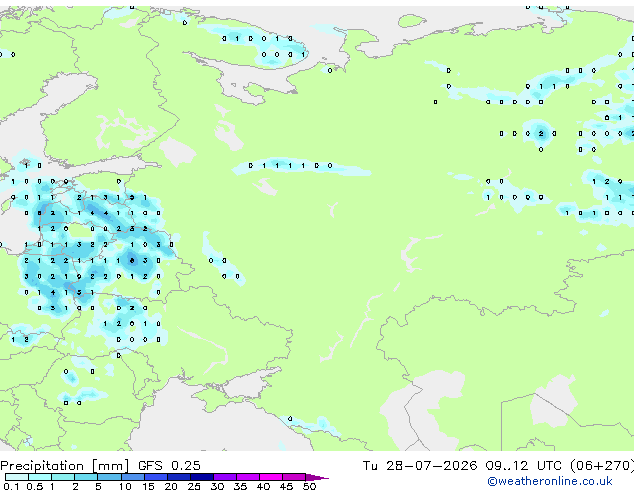
Task: Click the '30' legend scale label
Action: click(217, 486)
